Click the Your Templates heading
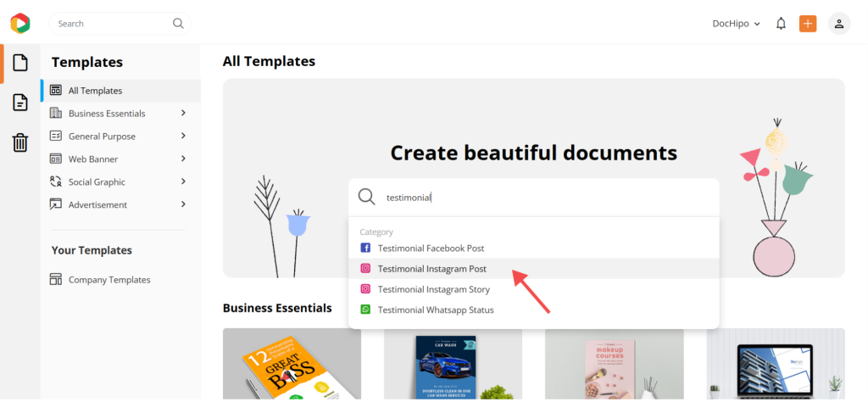The height and width of the screenshot is (402, 868). [92, 250]
